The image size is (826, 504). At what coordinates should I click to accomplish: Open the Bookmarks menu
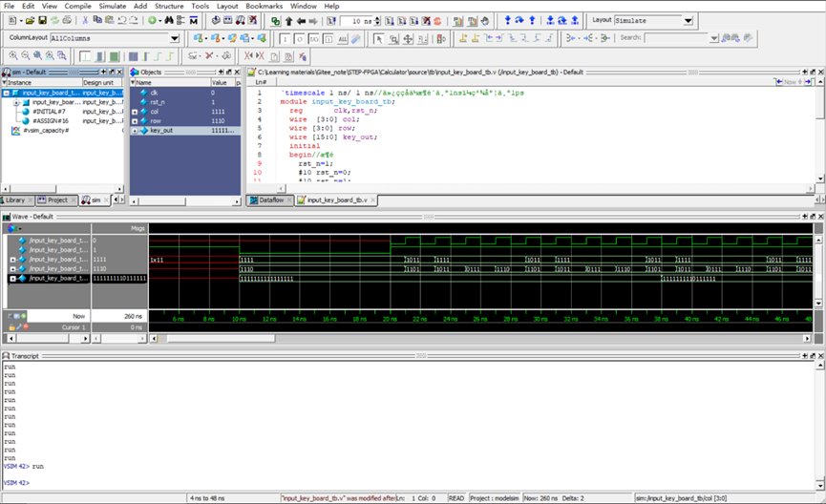tap(264, 6)
